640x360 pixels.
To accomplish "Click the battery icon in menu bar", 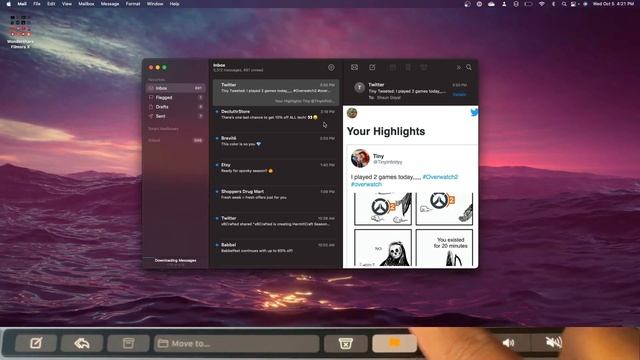I will click(x=529, y=4).
